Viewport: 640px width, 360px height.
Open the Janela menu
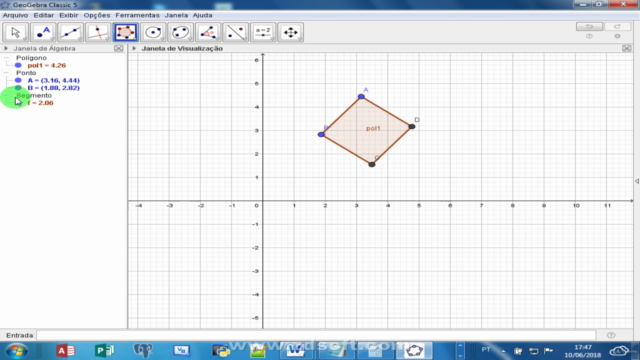tap(176, 15)
